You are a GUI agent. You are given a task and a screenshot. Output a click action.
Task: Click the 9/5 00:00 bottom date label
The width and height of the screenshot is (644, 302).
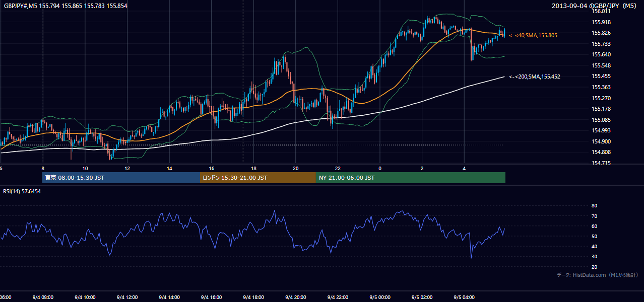(x=379, y=297)
